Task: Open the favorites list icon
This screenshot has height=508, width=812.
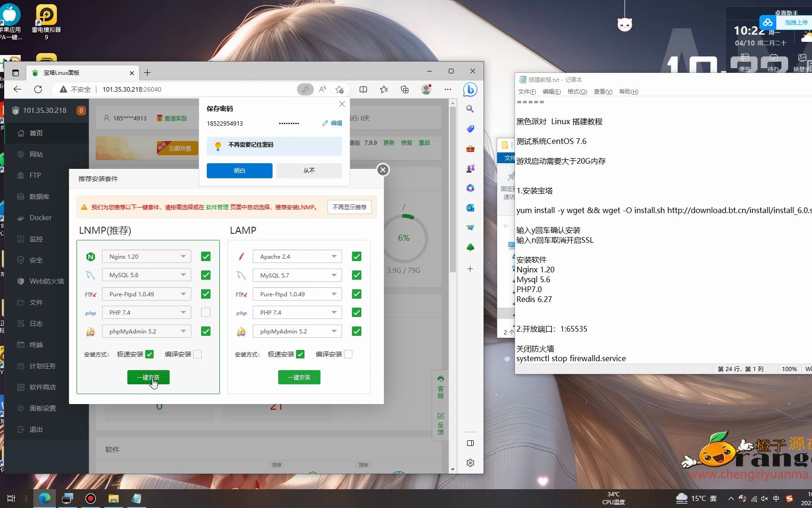Action: click(x=384, y=89)
